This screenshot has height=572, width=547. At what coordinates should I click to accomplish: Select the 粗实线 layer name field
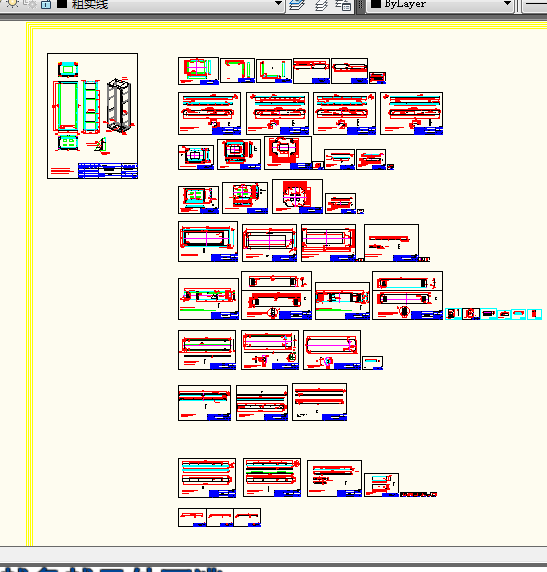[90, 4]
